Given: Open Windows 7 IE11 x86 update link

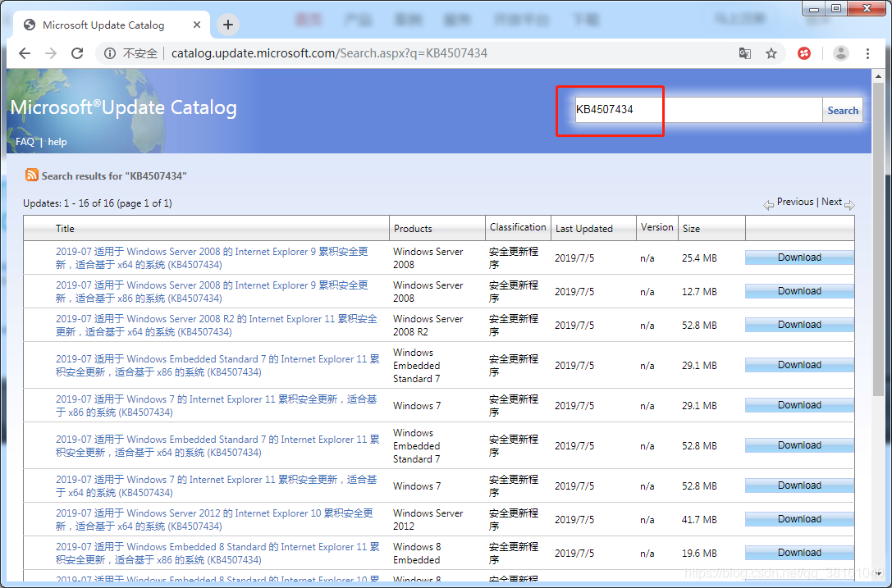Looking at the screenshot, I should click(x=216, y=405).
